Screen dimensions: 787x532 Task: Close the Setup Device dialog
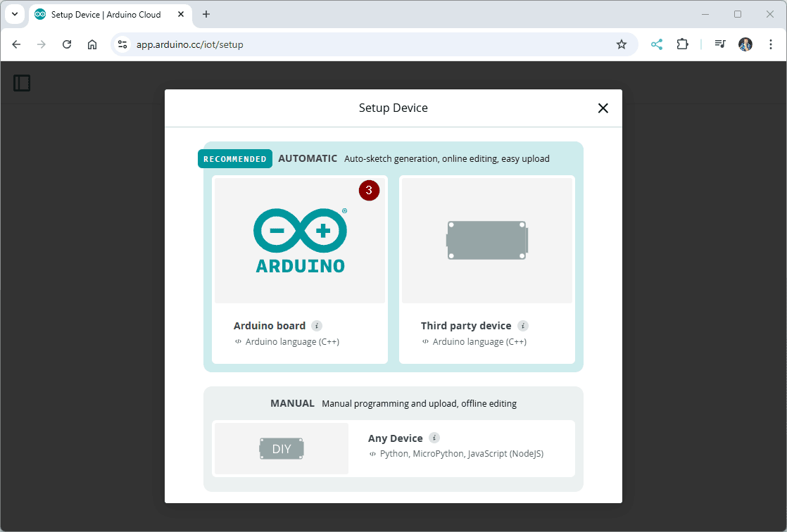[603, 108]
